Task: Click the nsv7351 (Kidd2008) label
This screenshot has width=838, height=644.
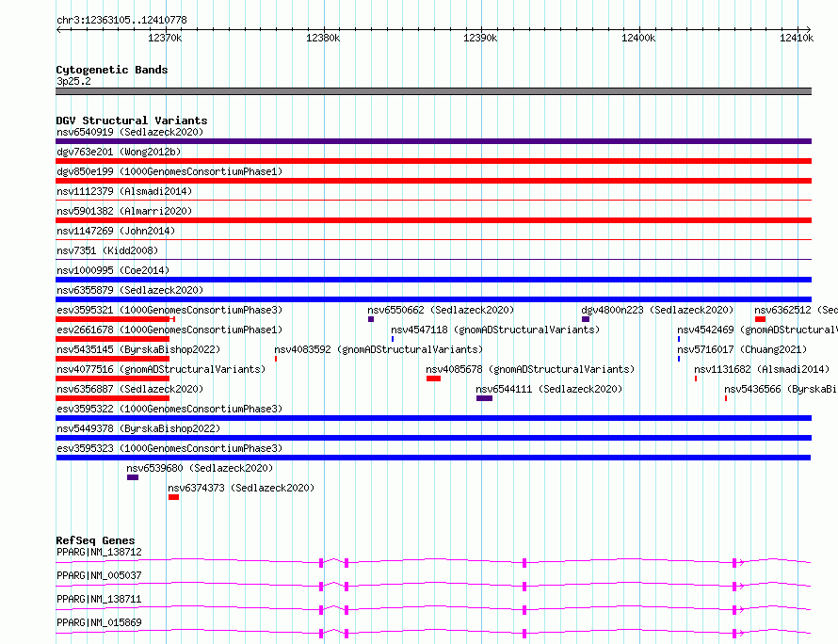Action: pos(107,250)
